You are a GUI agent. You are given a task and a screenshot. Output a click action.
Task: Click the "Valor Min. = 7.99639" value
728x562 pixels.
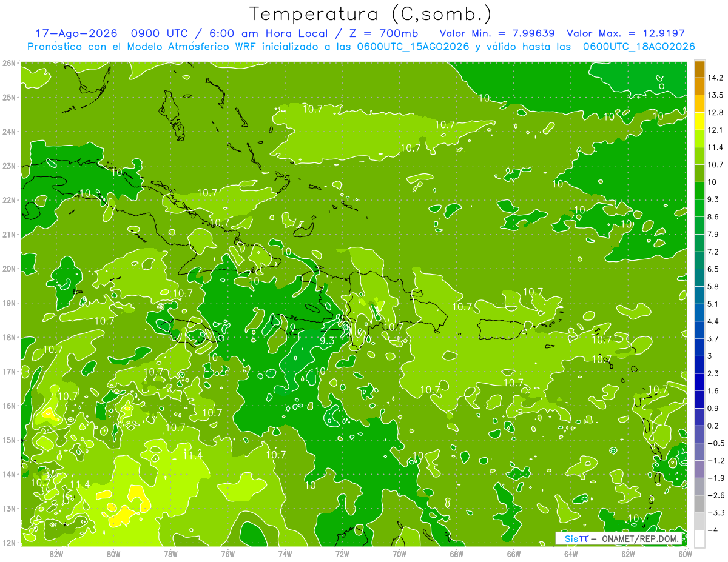497,33
